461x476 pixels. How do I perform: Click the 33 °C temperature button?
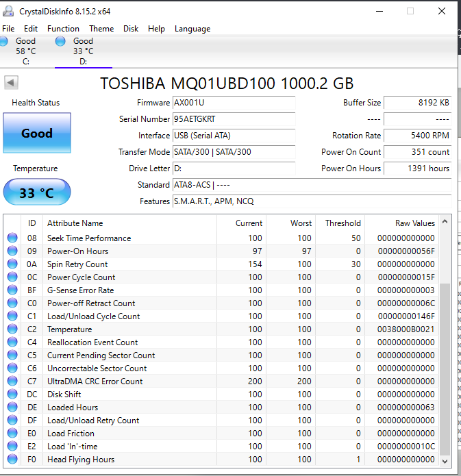click(x=37, y=192)
